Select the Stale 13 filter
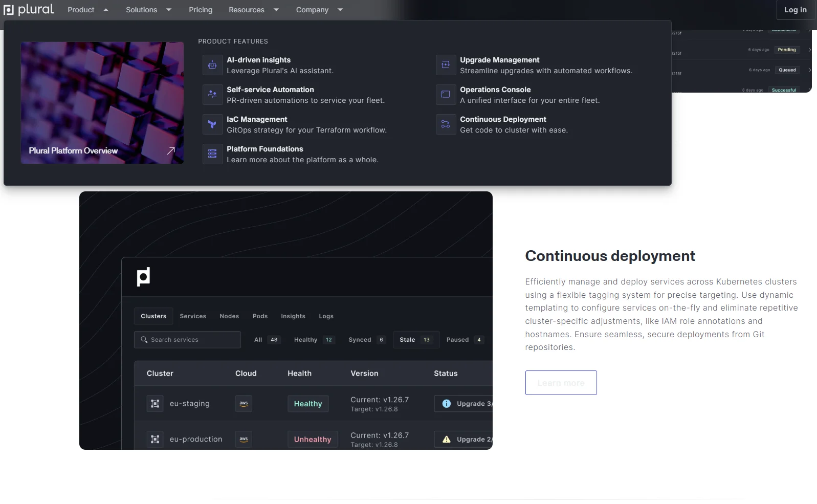This screenshot has width=817, height=504. (x=416, y=340)
